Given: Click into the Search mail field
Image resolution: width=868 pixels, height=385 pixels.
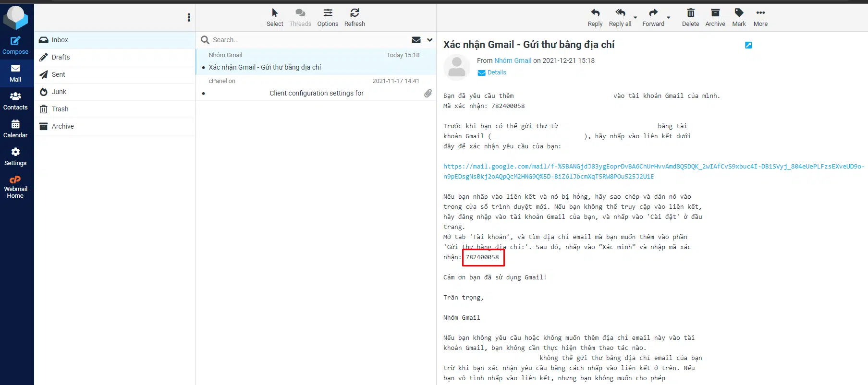Looking at the screenshot, I should click(307, 40).
